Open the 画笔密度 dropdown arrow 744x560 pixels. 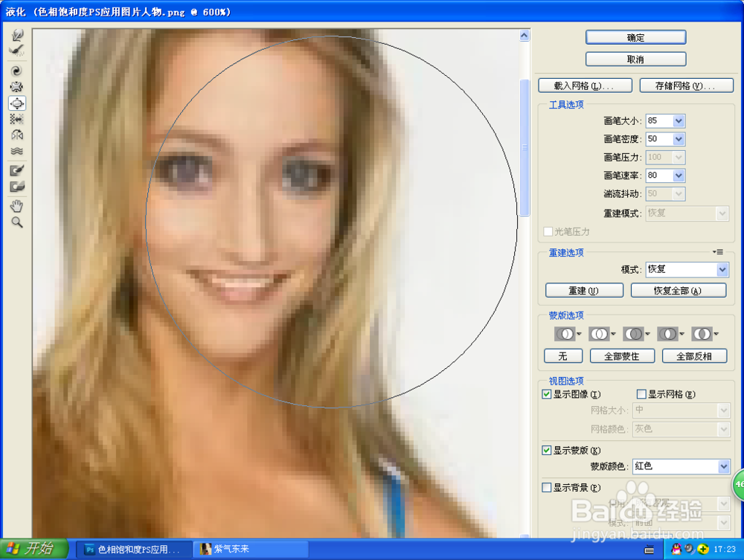pyautogui.click(x=679, y=139)
